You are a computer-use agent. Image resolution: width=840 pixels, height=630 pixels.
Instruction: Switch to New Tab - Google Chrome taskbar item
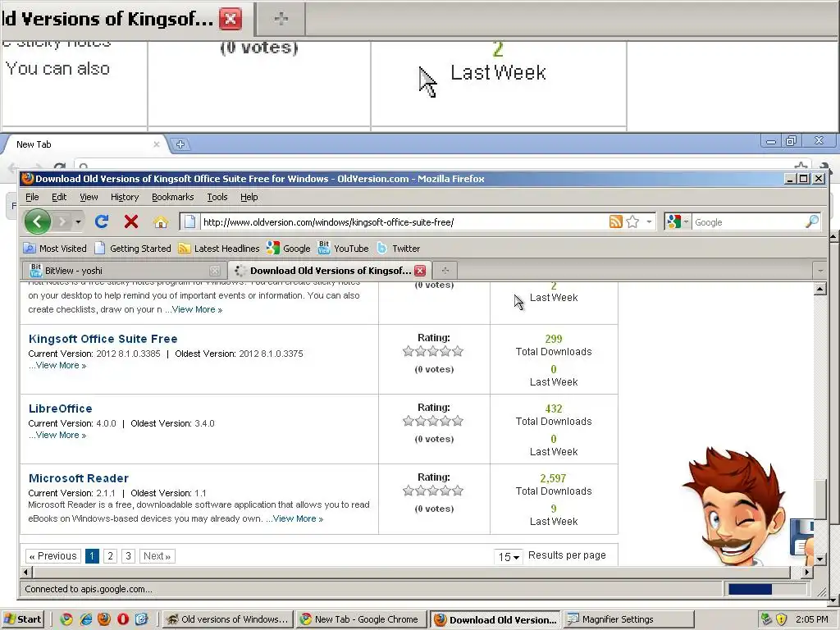362,619
